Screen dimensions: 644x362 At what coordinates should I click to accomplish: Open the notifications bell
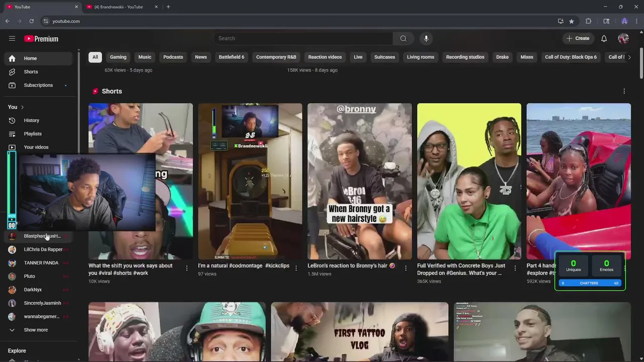(x=604, y=39)
